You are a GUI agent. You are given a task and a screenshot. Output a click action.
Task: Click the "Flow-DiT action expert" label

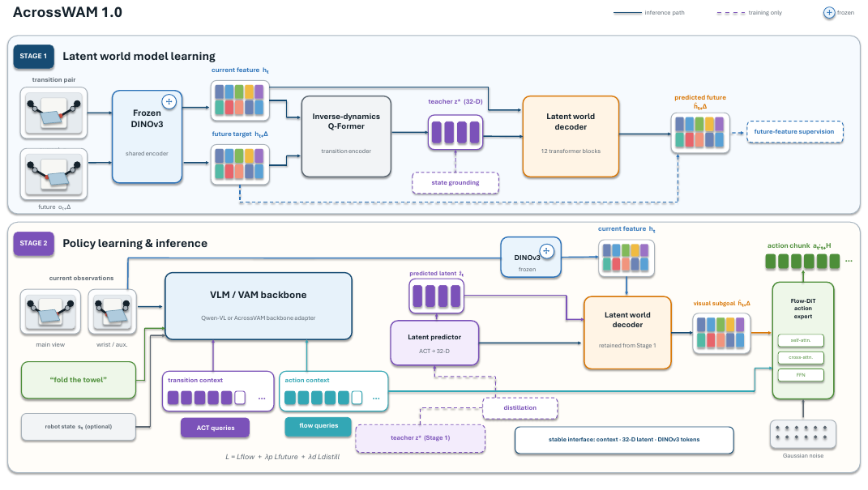[802, 309]
